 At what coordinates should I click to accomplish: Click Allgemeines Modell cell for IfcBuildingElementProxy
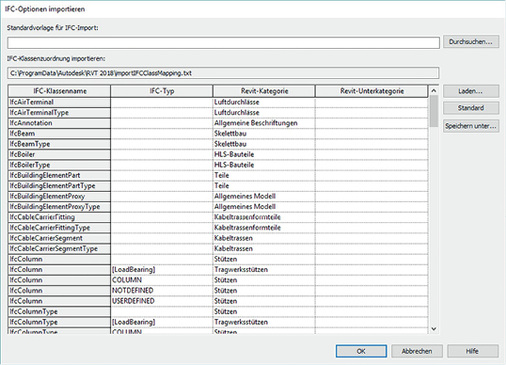[264, 196]
